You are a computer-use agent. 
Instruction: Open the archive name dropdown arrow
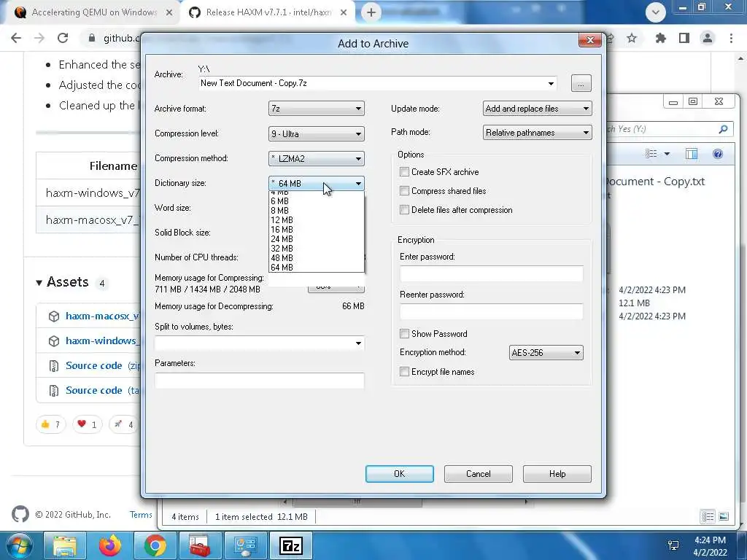coord(551,83)
